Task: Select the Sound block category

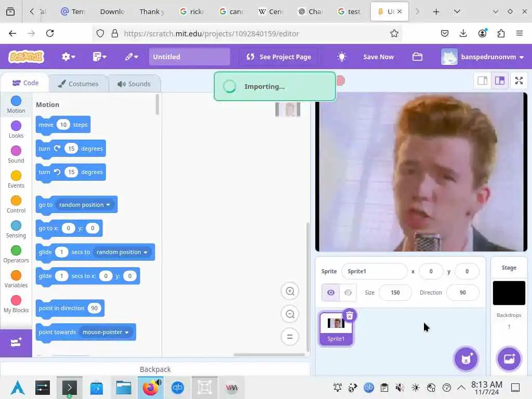Action: point(16,154)
